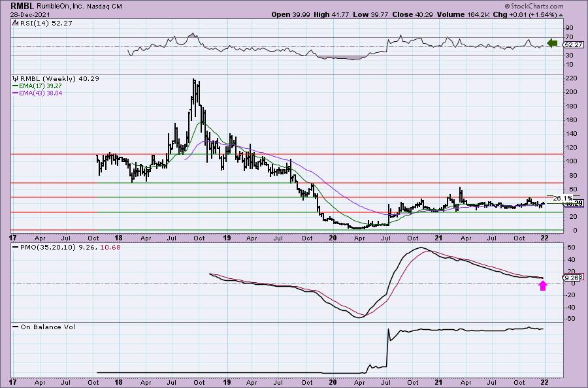588x388 pixels.
Task: Click the RSI(14) 52.27 indicator label
Action: (x=45, y=23)
